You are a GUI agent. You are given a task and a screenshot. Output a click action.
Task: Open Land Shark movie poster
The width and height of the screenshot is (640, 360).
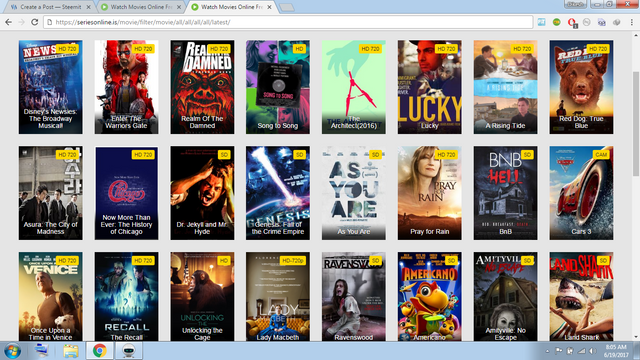(x=581, y=296)
